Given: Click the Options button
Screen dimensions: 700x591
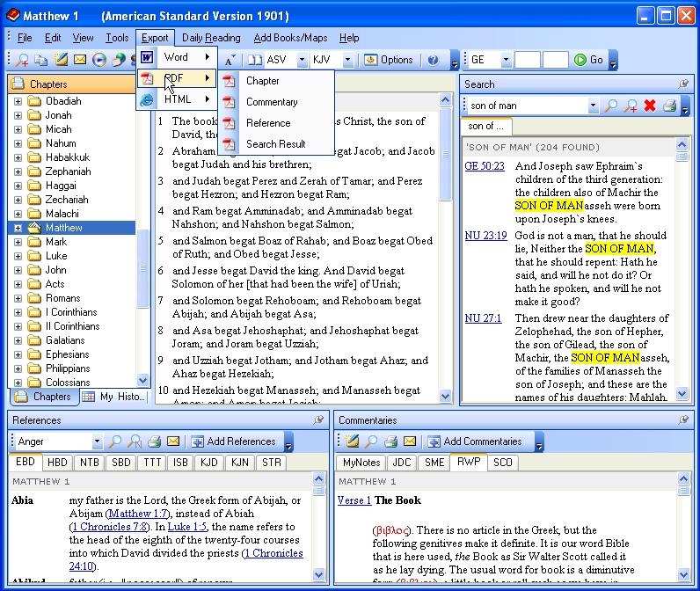Looking at the screenshot, I should coord(389,60).
